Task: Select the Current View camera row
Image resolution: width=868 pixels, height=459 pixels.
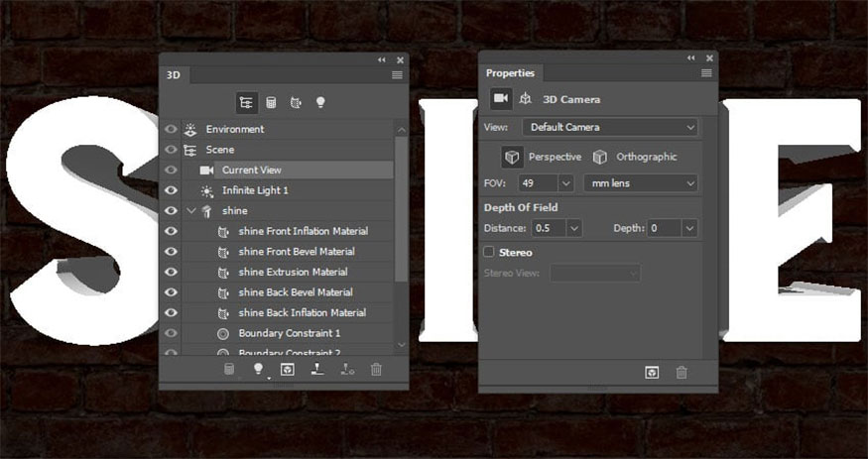Action: (288, 170)
